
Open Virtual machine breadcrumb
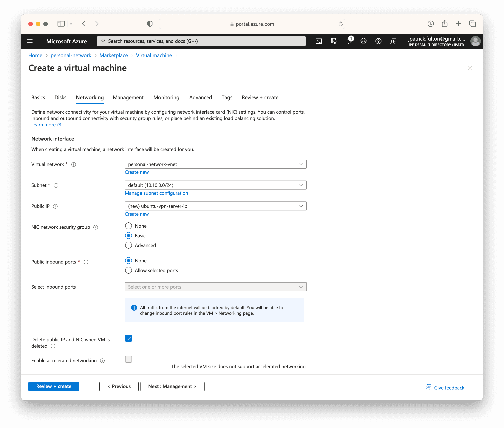click(154, 56)
